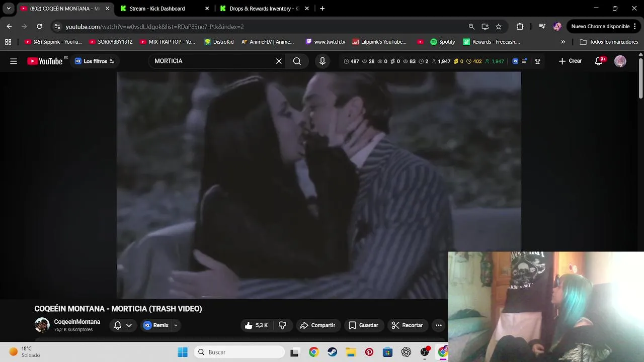
Task: Show more bookmarks with double chevron
Action: pos(562,42)
